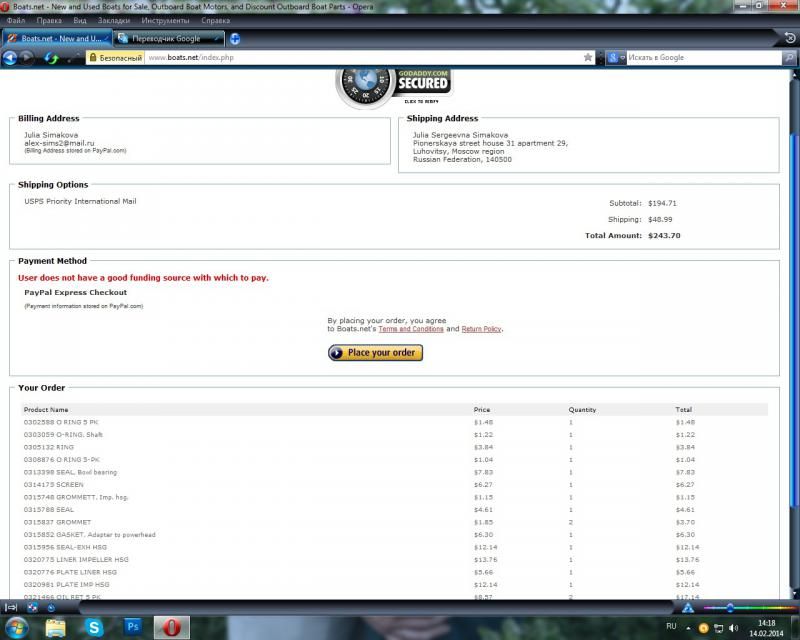800x640 pixels.
Task: Open the Terms and Conditions link
Action: click(x=410, y=329)
